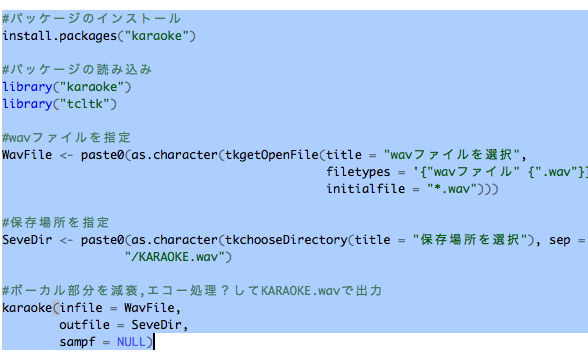Click the "karaoke" string in install.packages
The height and width of the screenshot is (361, 588).
point(157,36)
